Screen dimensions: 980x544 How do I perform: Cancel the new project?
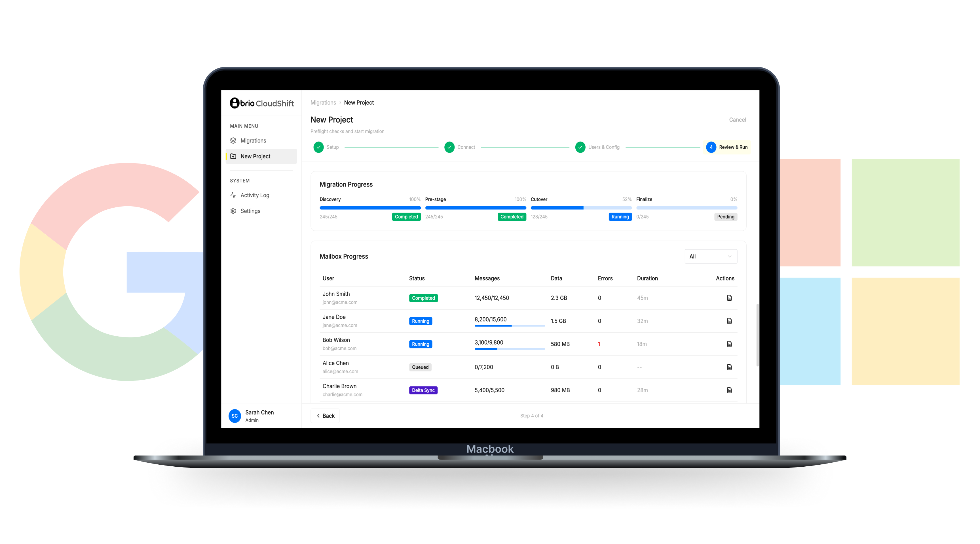[737, 120]
